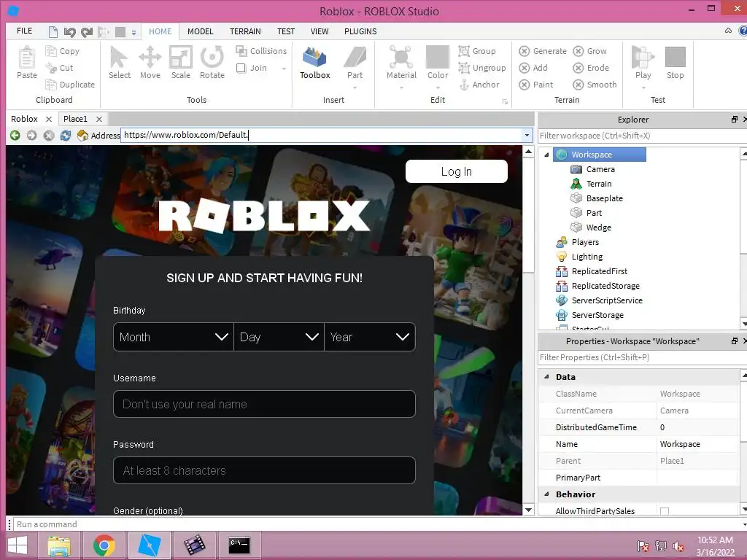Viewport: 747px width, 560px height.
Task: Click Erode terrain tool
Action: coord(591,68)
